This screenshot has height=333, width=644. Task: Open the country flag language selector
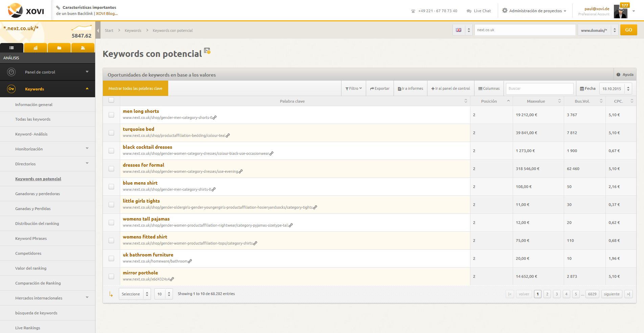point(463,30)
